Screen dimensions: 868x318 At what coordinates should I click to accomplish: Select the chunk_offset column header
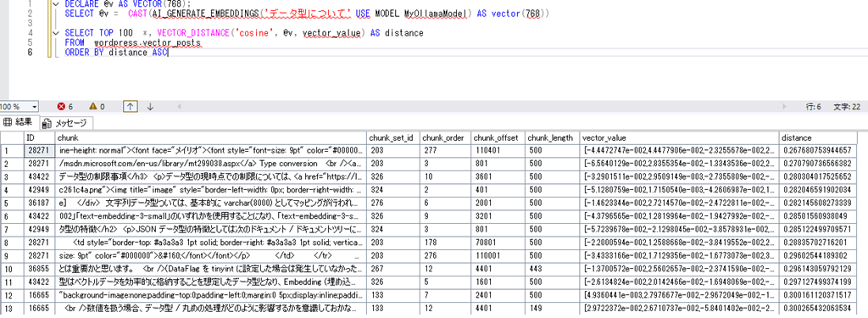[x=498, y=137]
